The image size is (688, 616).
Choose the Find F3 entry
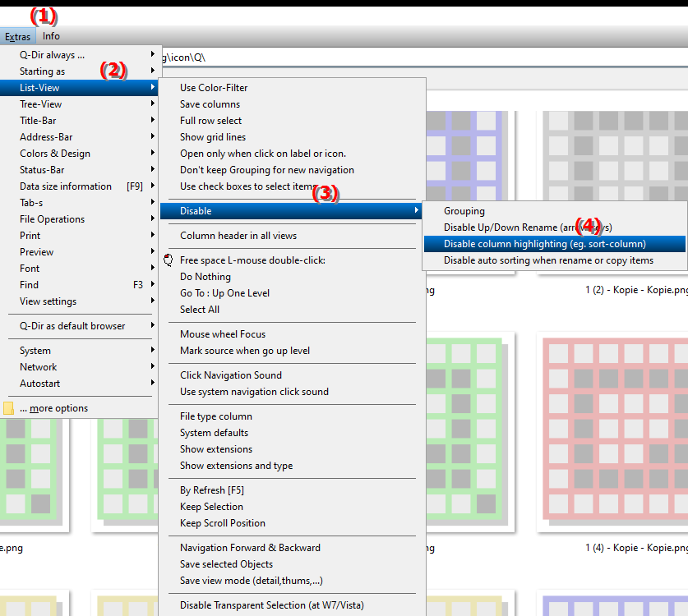point(80,285)
